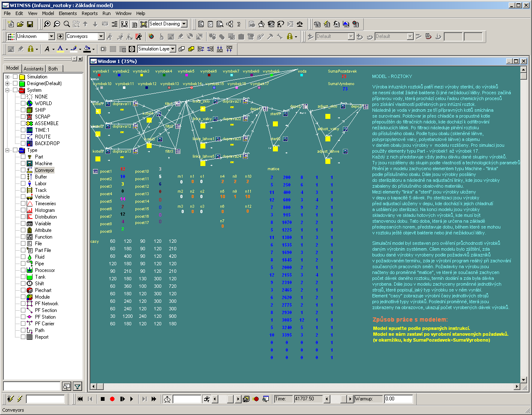Select the plain magnifier zoom tool

[67, 24]
